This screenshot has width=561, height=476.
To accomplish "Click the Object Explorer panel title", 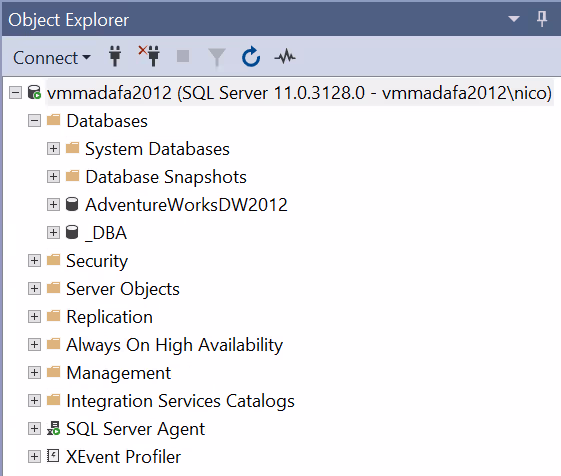I will [x=68, y=20].
